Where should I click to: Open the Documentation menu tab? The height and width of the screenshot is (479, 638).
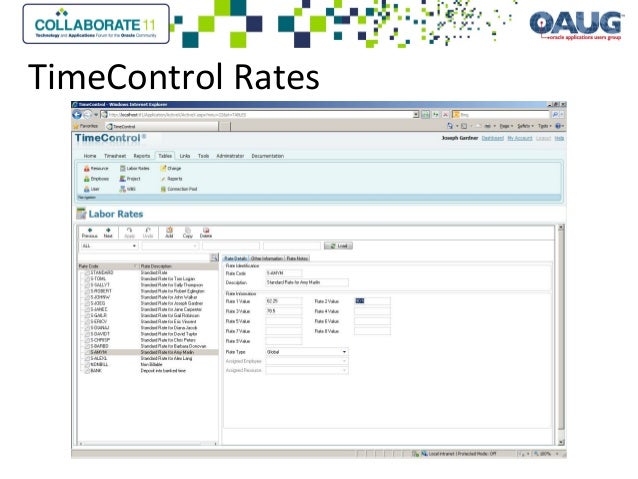(x=268, y=156)
